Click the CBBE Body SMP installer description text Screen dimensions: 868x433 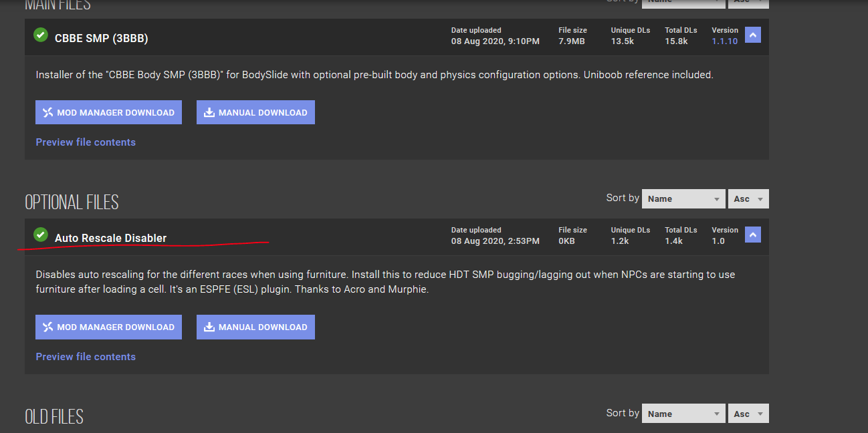pos(374,75)
